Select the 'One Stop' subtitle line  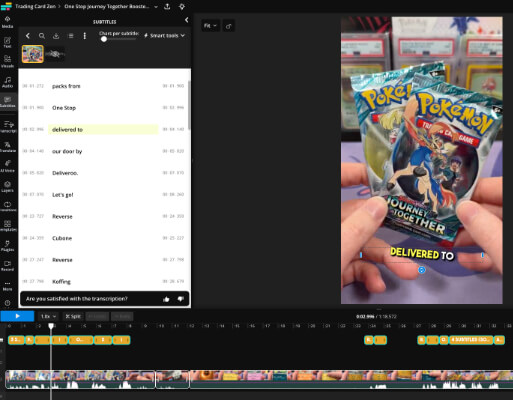click(x=103, y=108)
